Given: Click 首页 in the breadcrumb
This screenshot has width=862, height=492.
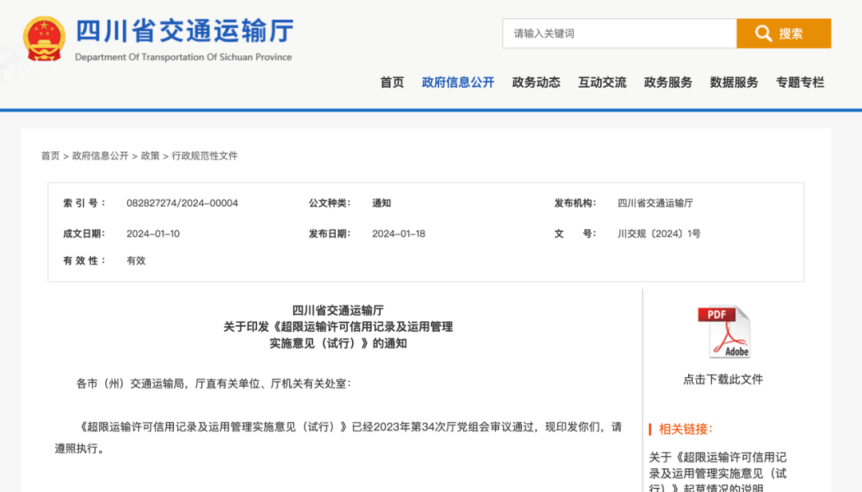Looking at the screenshot, I should [50, 156].
